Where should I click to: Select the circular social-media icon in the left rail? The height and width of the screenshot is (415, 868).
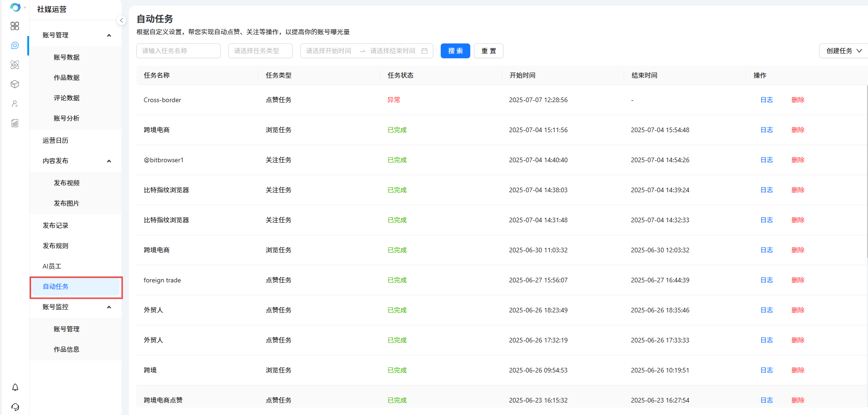15,45
